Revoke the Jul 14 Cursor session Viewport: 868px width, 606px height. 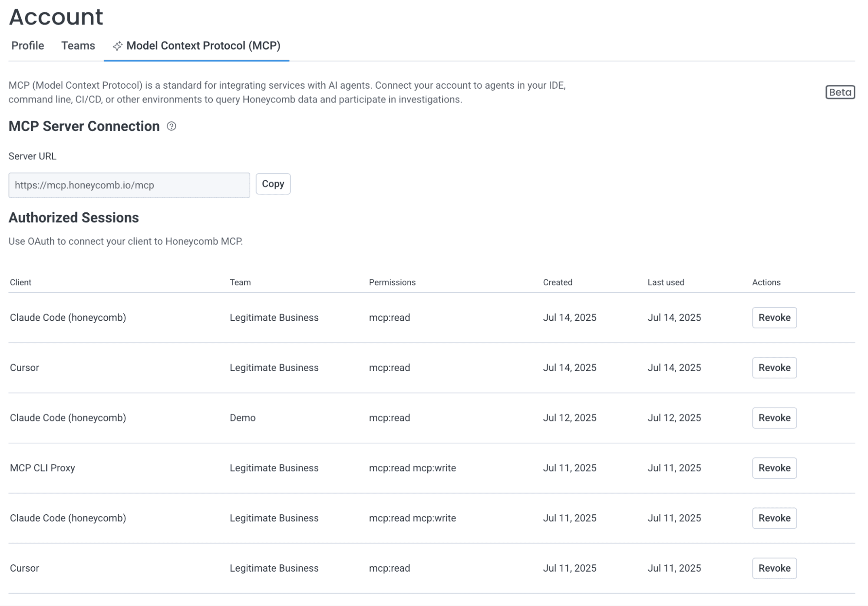coord(774,368)
